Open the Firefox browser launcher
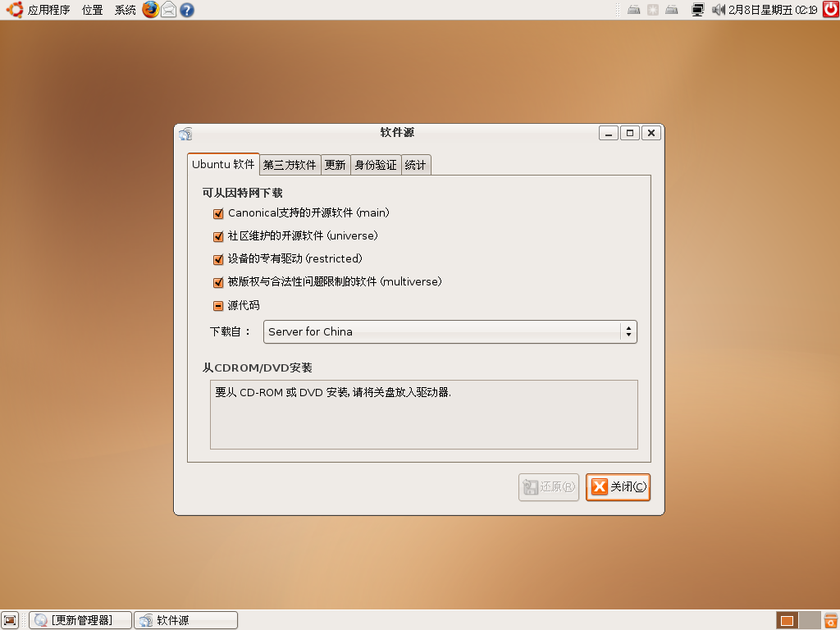 click(x=151, y=10)
